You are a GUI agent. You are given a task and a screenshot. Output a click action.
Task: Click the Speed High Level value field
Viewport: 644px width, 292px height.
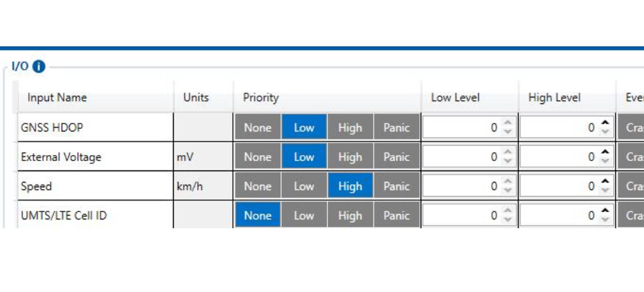559,187
